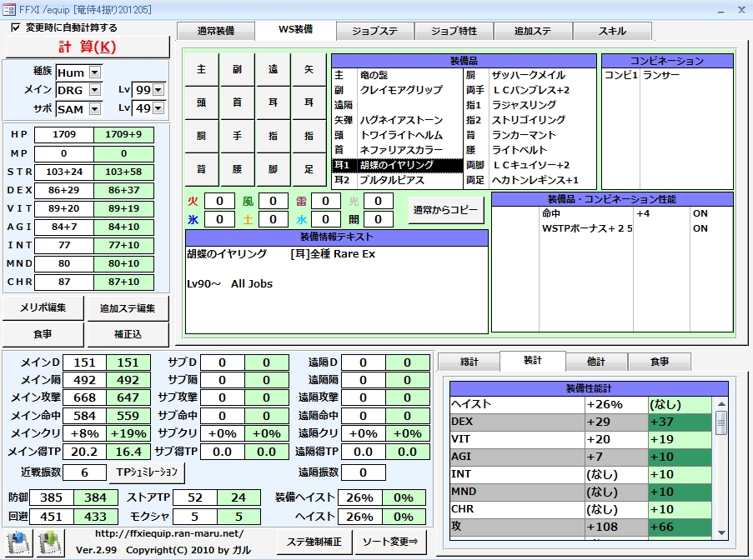Screen dimensions: 753x560
Task: Click the 遠隔振数 input field
Action: coord(363,472)
